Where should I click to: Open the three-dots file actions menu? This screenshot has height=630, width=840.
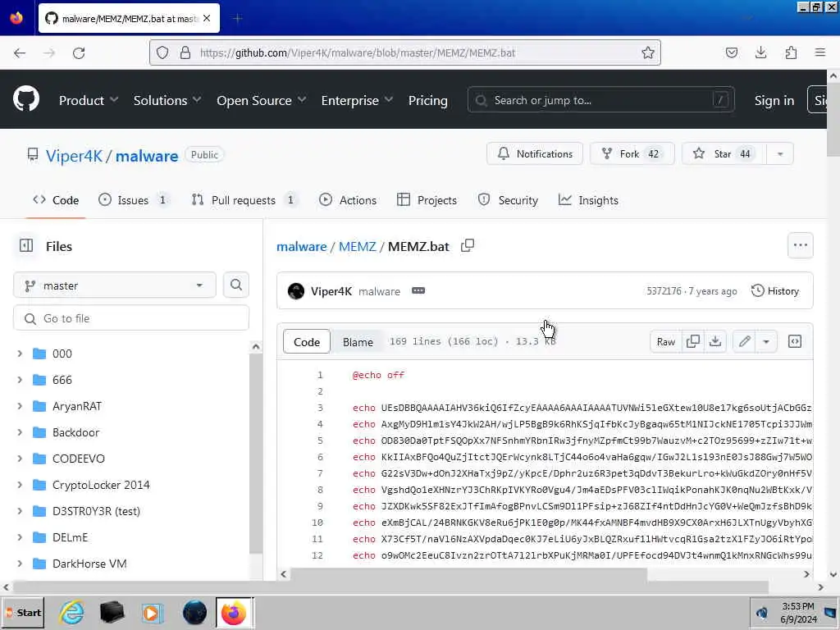tap(801, 245)
